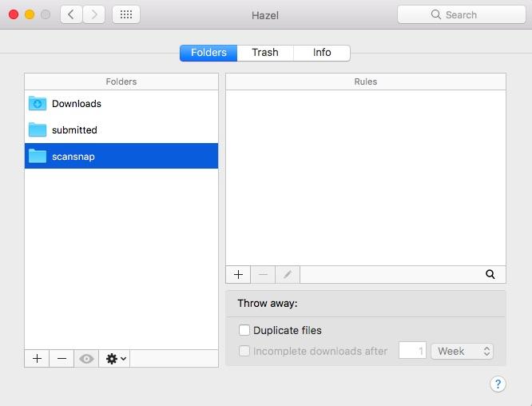The height and width of the screenshot is (406, 532).
Task: Click the eye preview icon under Folders
Action: pyautogui.click(x=86, y=359)
